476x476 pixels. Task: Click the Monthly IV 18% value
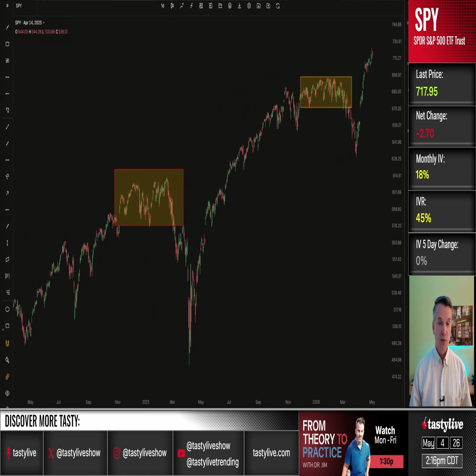pos(422,175)
